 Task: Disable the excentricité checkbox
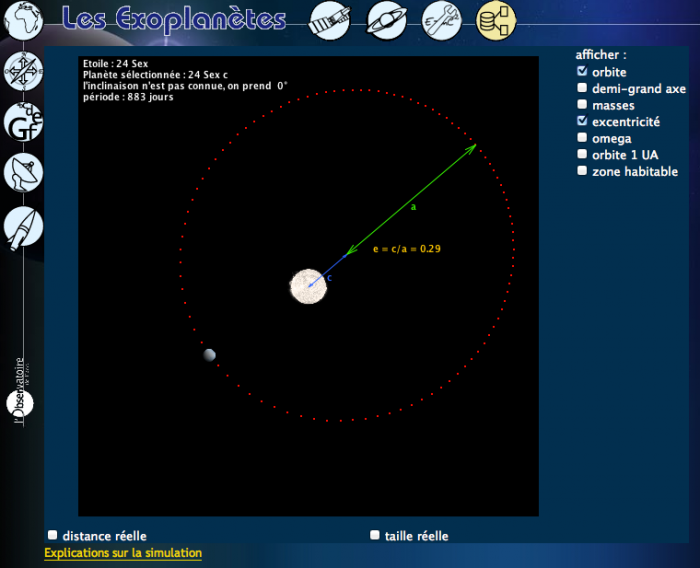coord(582,121)
